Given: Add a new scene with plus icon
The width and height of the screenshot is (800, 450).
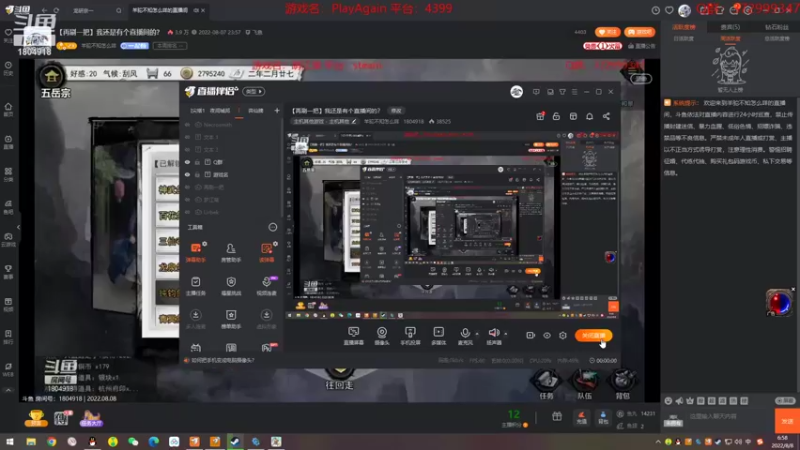Looking at the screenshot, I should [277, 110].
